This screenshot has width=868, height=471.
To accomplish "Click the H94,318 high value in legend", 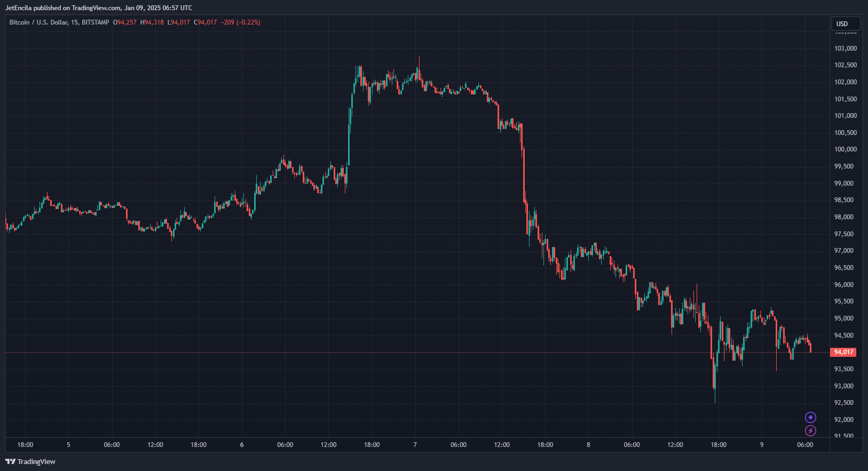I will [152, 22].
